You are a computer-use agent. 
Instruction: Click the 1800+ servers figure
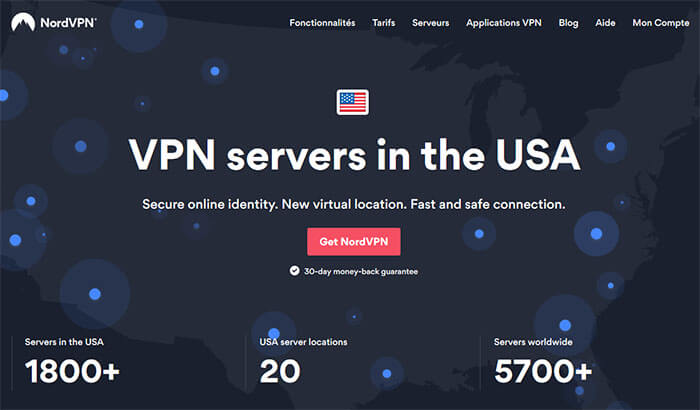[72, 371]
